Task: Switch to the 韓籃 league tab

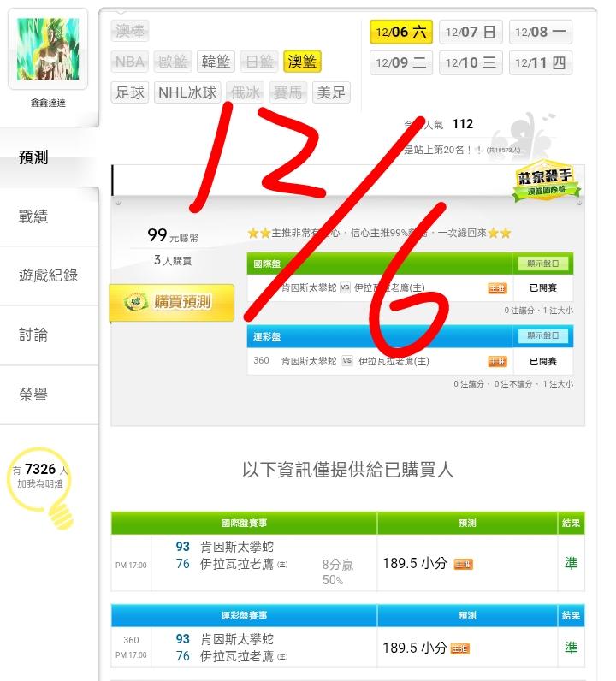Action: [216, 62]
